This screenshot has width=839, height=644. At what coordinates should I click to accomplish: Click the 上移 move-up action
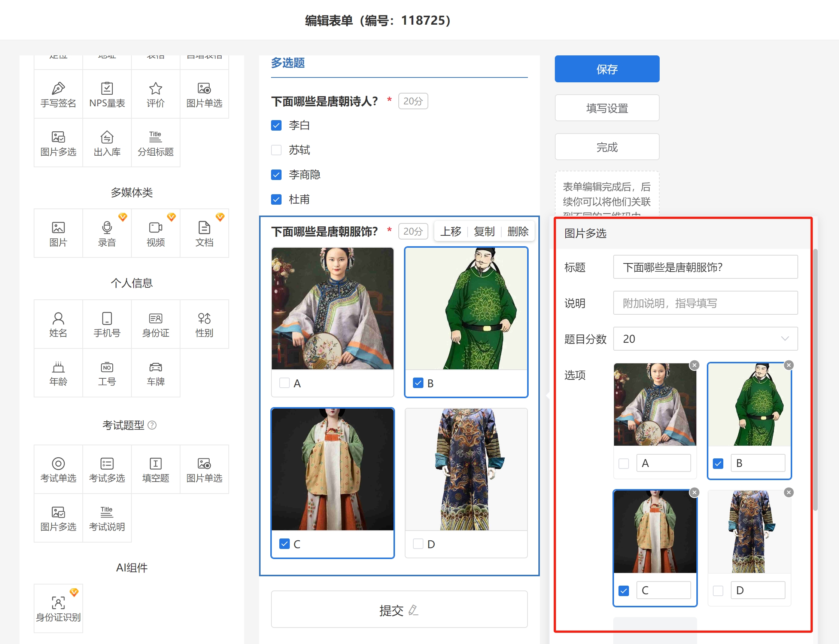click(450, 232)
